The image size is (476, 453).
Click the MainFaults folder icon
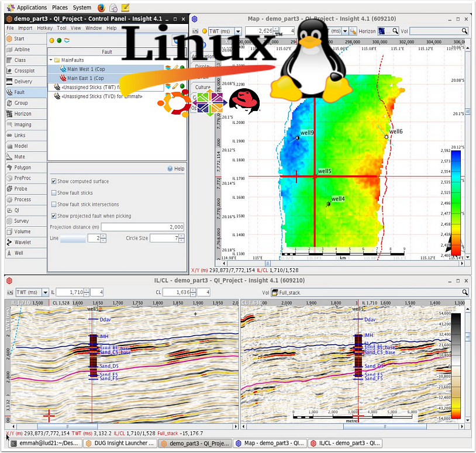57,60
